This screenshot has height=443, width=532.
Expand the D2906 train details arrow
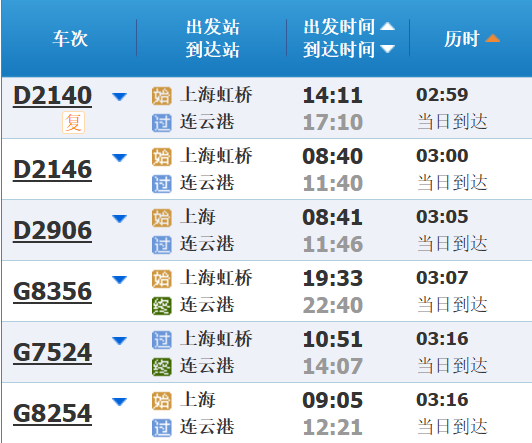(119, 219)
